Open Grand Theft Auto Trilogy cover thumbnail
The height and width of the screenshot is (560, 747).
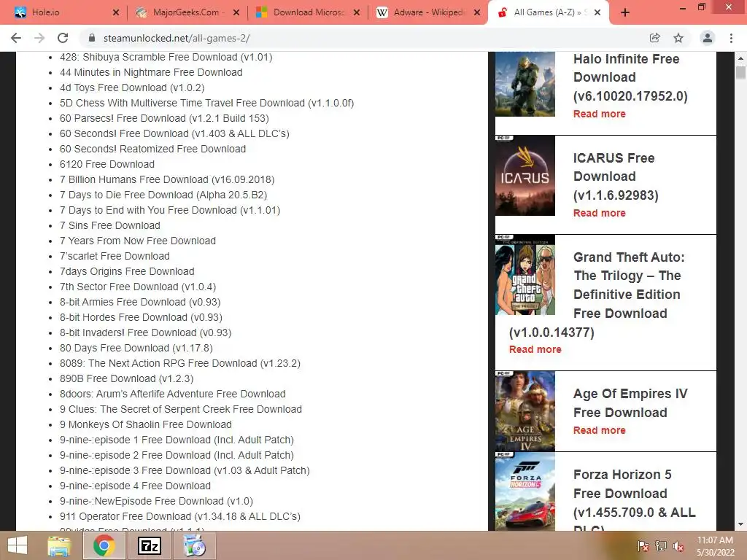pyautogui.click(x=525, y=275)
